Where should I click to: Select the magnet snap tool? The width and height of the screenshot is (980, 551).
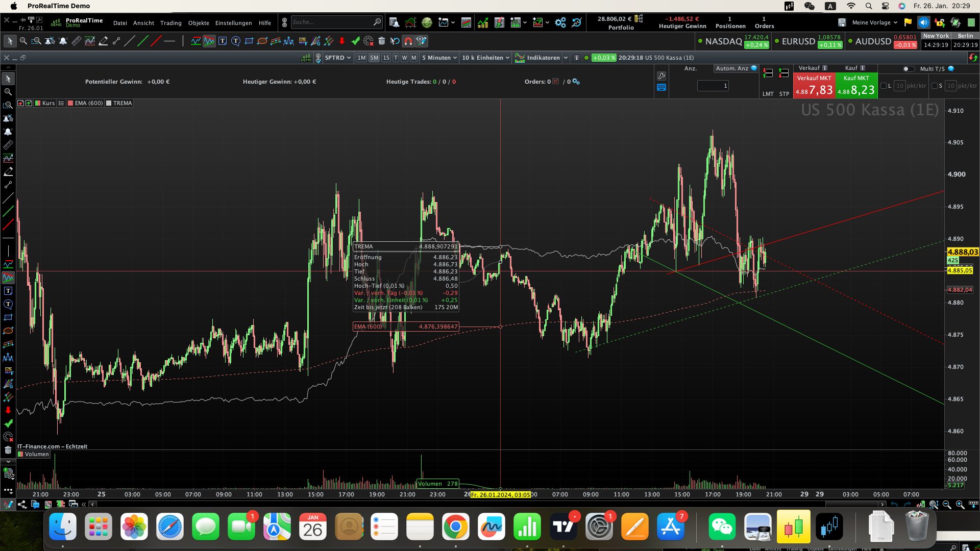click(408, 41)
